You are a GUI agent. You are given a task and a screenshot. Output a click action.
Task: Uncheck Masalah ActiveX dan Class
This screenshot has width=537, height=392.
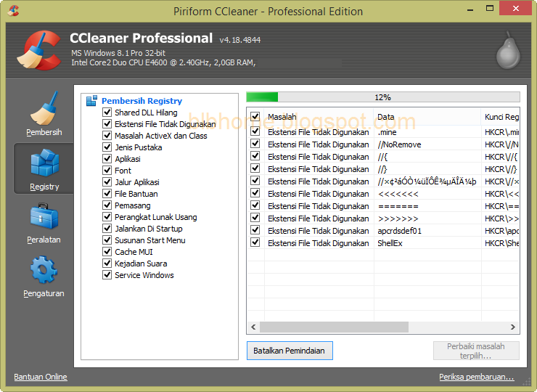pyautogui.click(x=107, y=135)
